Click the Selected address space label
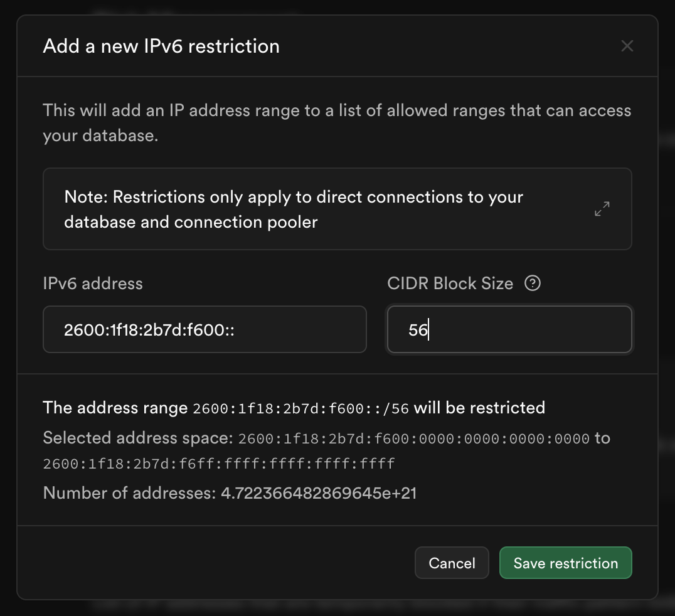This screenshot has height=616, width=675. (x=138, y=438)
